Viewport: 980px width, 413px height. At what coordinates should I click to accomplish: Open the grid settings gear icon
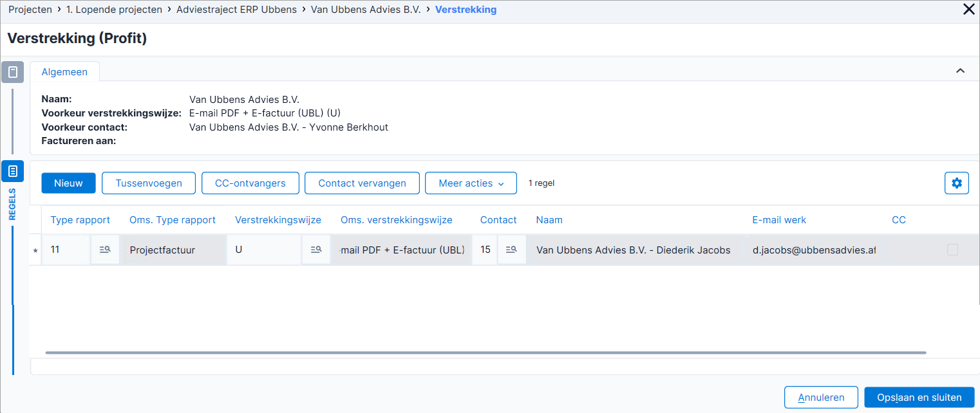[956, 183]
